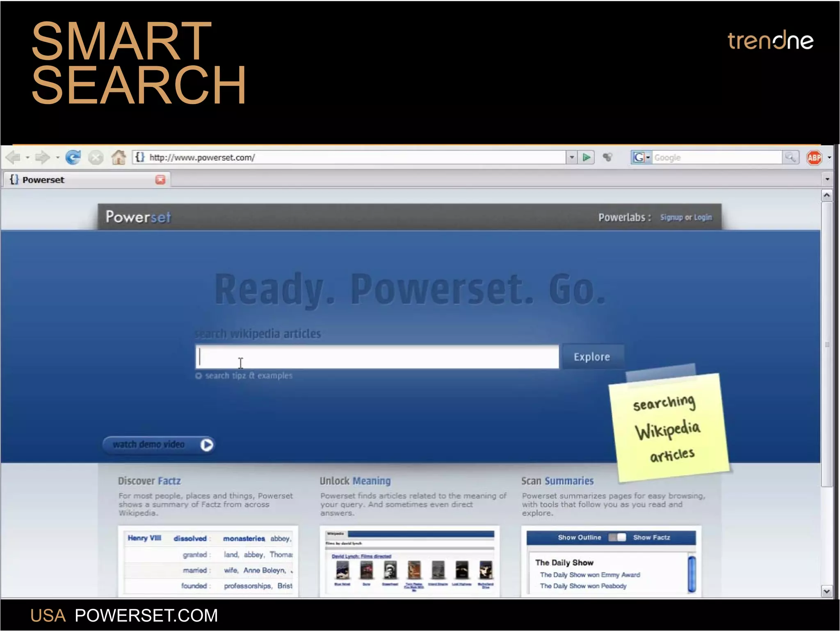
Task: Expand the address bar URL dropdown
Action: point(572,157)
